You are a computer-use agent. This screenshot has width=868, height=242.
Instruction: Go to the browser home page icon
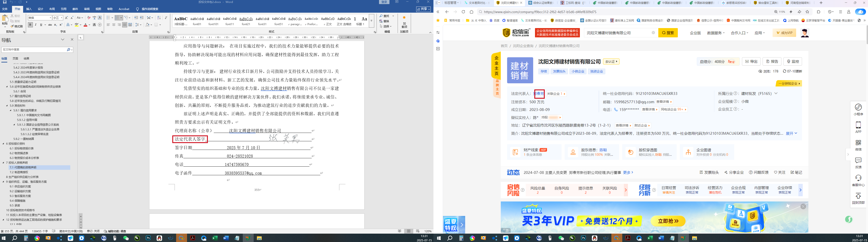click(471, 12)
